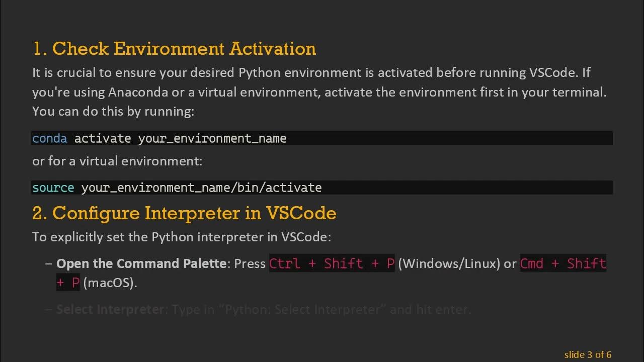The width and height of the screenshot is (644, 362).
Task: Click the faded "Select Interpreter" bullet
Action: point(110,309)
